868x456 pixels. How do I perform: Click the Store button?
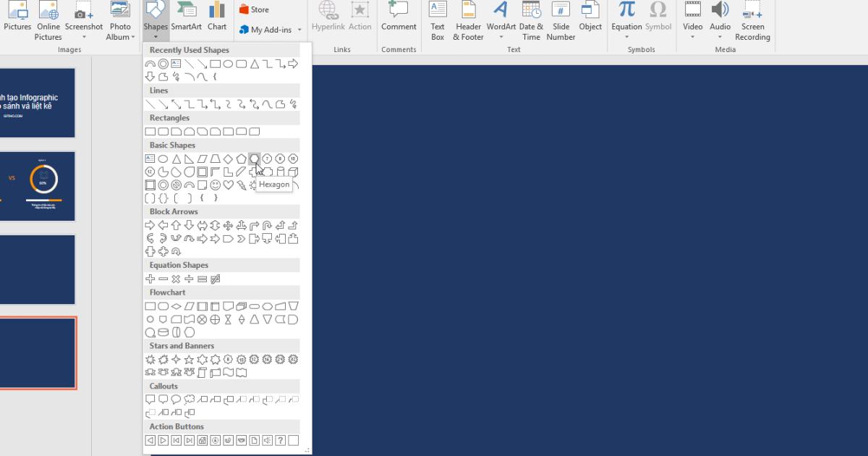tap(254, 9)
